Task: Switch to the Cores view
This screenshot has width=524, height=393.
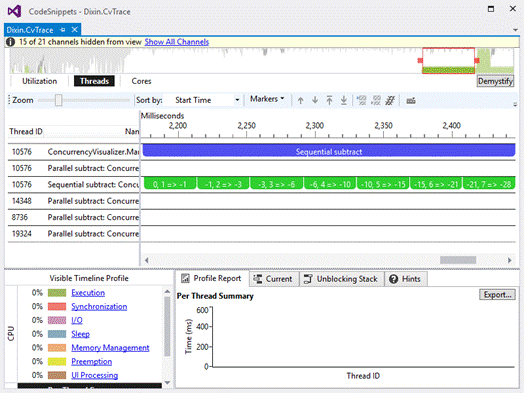Action: pos(141,81)
